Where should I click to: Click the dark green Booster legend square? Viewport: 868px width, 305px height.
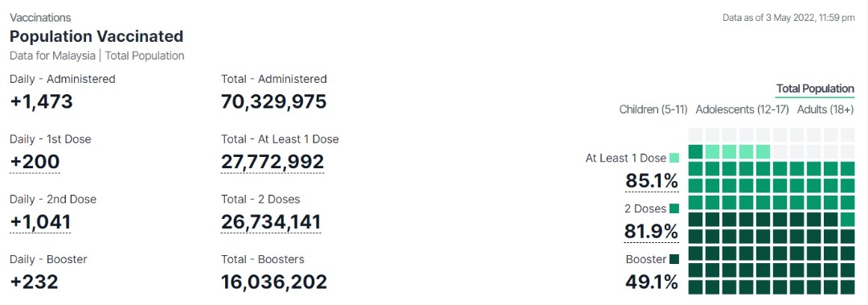point(674,259)
